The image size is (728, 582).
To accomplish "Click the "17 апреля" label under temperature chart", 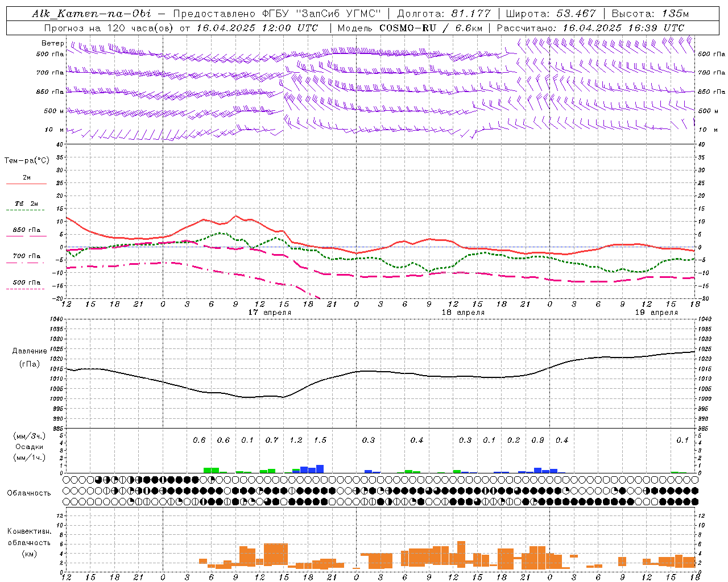I will coord(270,313).
